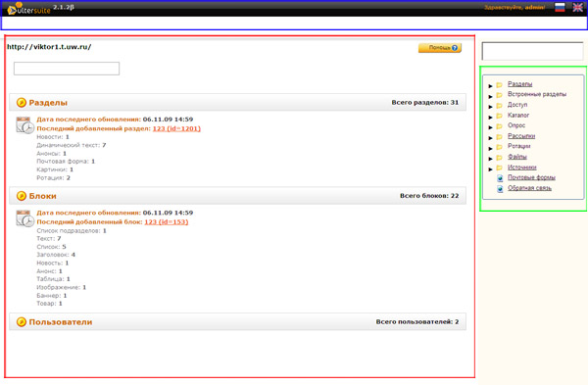The image size is (588, 385).
Task: Open the Обратная связь tree link
Action: tap(529, 188)
